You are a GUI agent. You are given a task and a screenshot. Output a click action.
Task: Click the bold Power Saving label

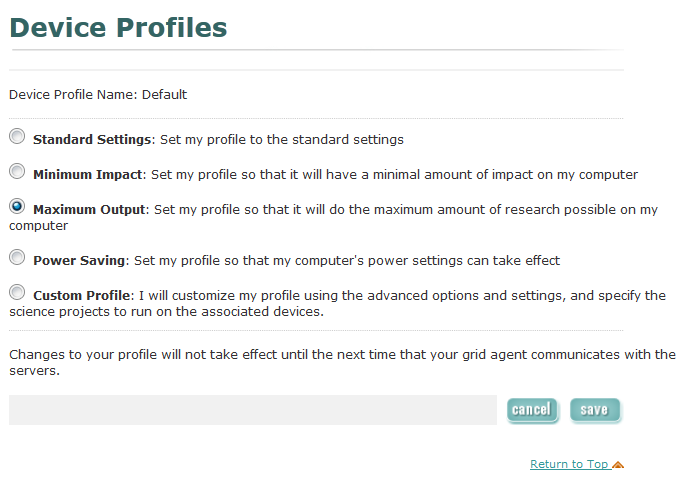click(79, 261)
